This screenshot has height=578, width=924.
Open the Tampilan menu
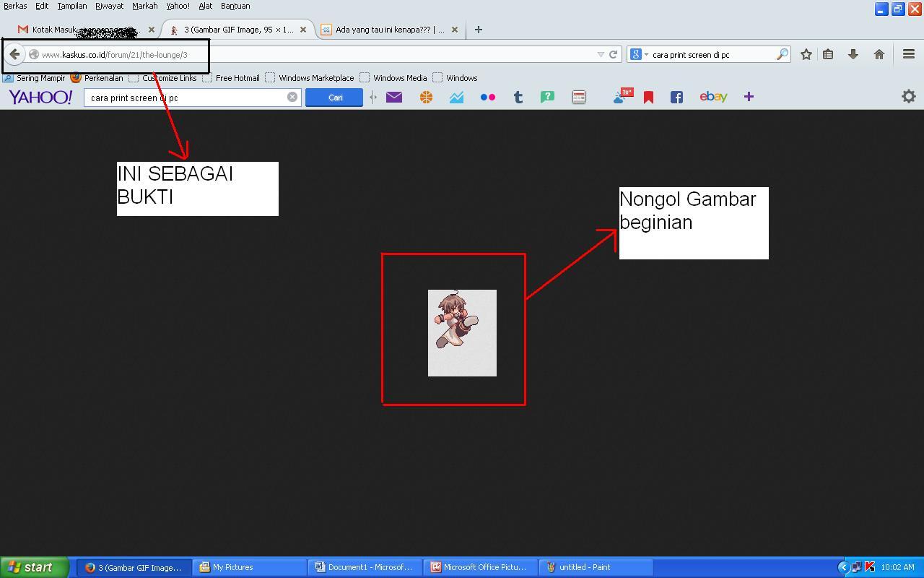(72, 6)
